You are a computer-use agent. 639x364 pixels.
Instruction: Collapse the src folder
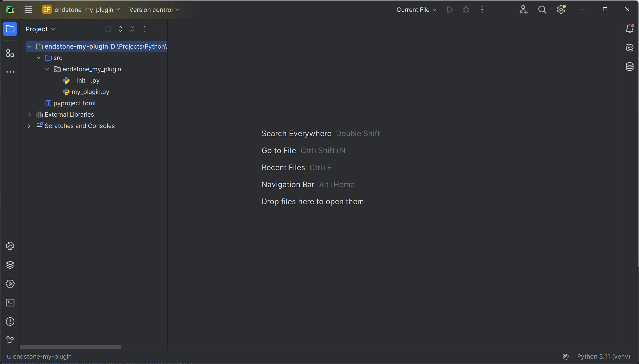coord(38,58)
